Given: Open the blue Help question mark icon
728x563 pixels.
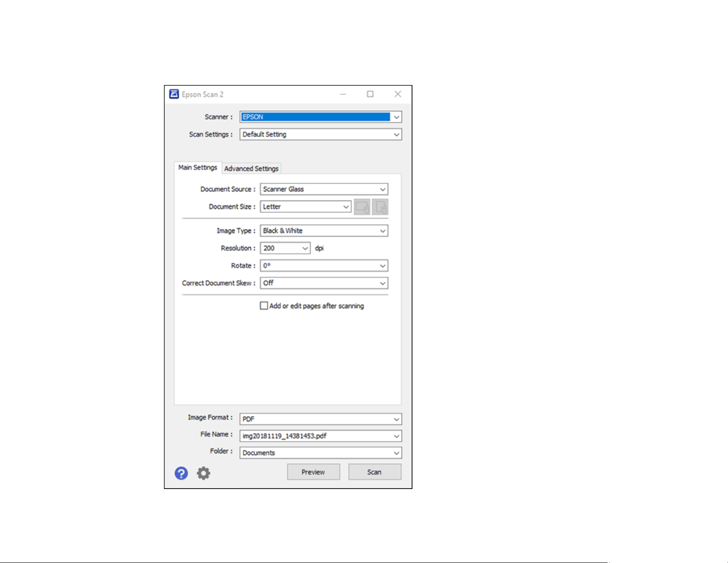Looking at the screenshot, I should 181,473.
